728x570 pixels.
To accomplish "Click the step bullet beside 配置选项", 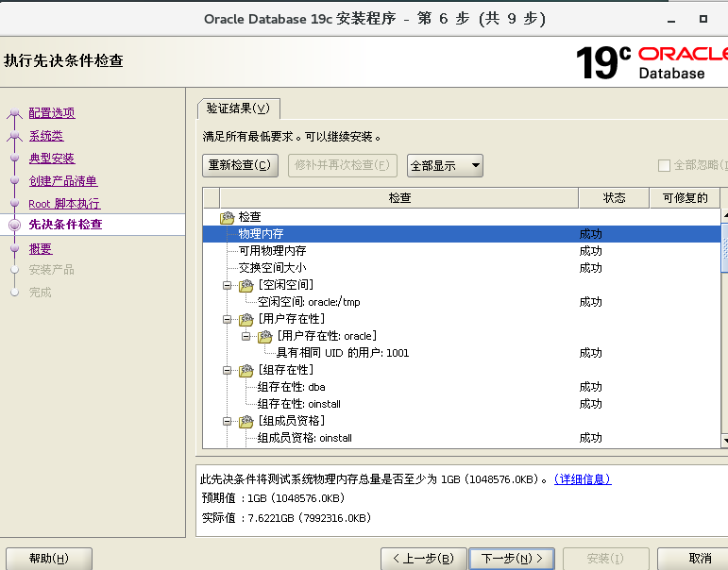I will pos(15,113).
